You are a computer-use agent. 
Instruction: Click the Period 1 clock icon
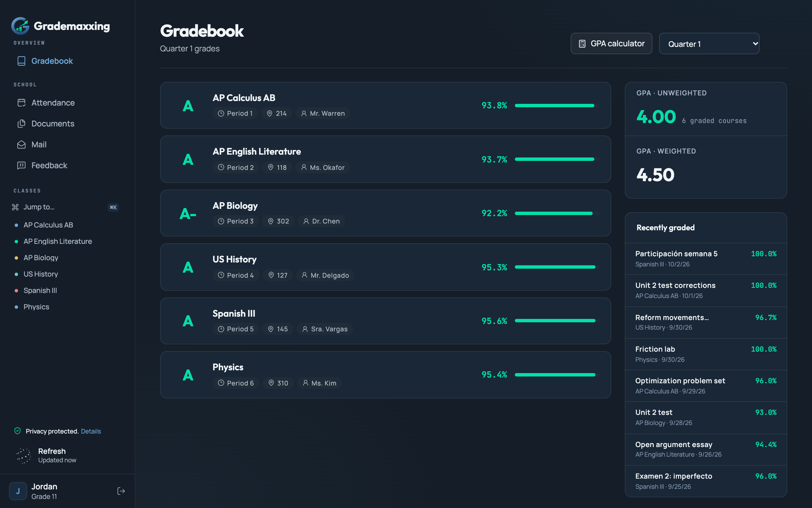click(x=221, y=113)
